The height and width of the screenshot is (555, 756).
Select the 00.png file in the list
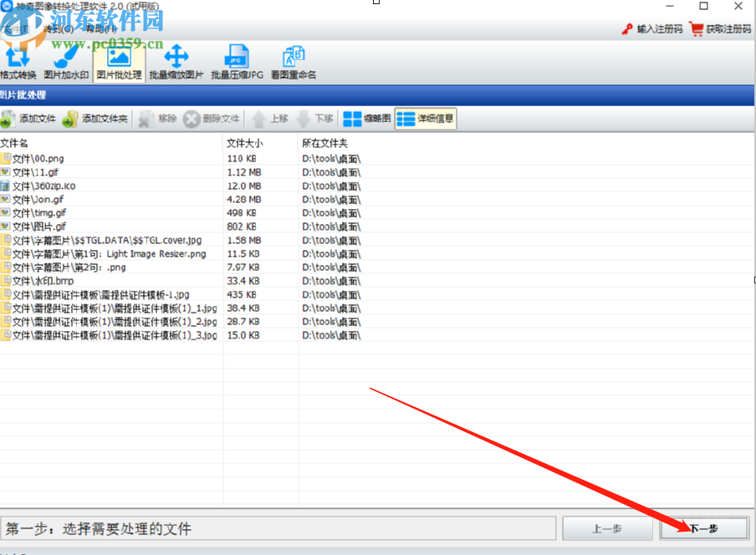tap(35, 158)
